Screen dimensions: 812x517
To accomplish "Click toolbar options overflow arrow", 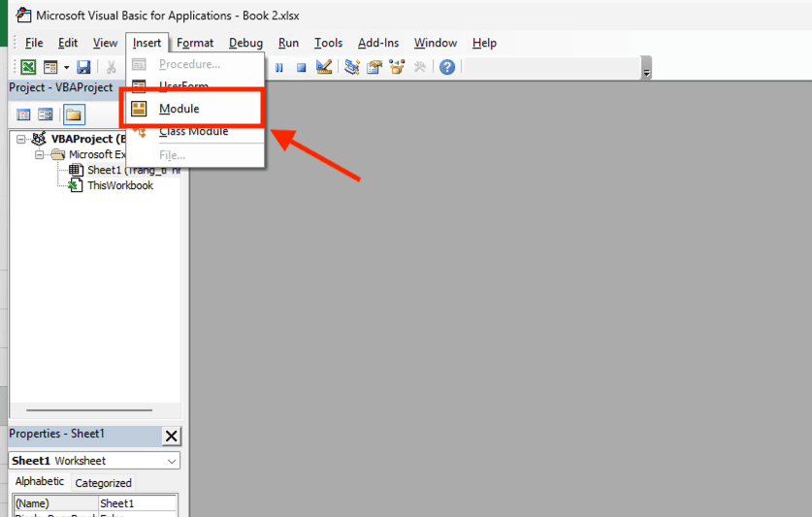I will (x=646, y=68).
